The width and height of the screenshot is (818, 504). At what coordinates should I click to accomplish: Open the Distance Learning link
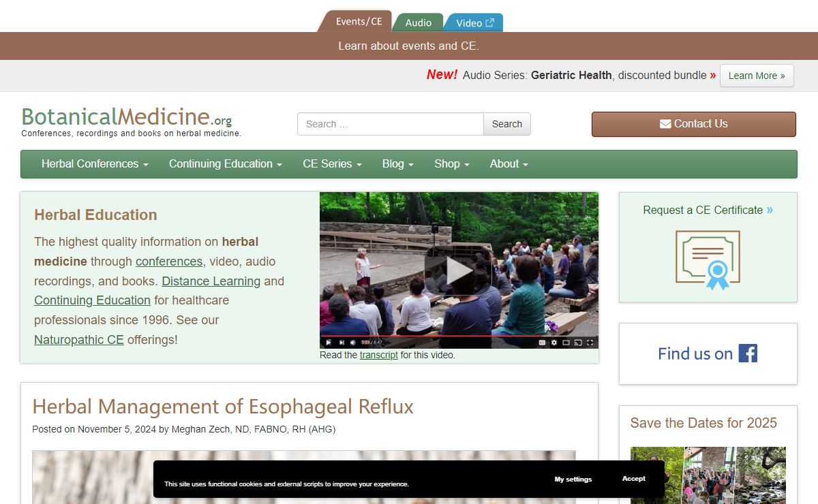211,281
